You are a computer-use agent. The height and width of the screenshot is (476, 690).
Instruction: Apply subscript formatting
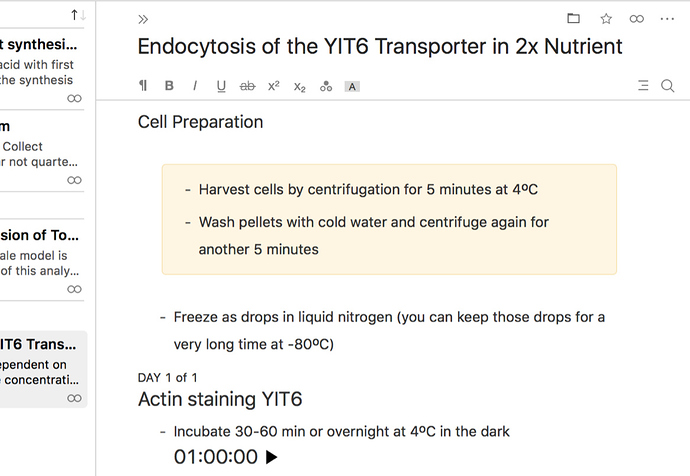coord(300,87)
